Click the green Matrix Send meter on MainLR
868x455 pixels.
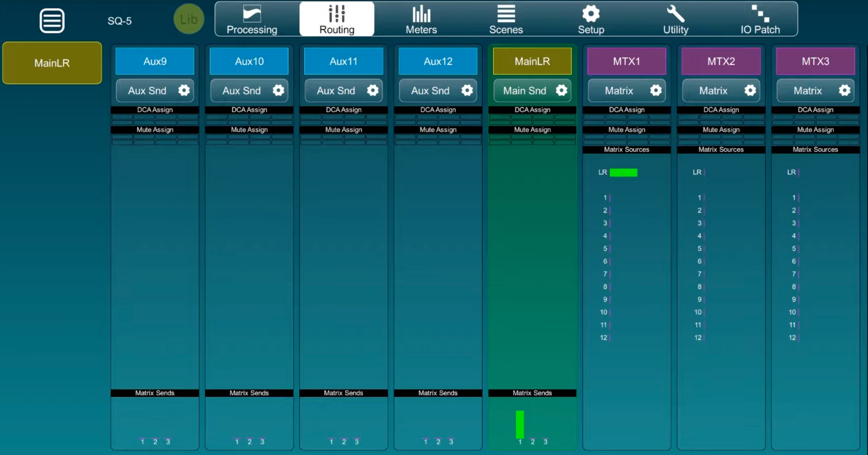[x=520, y=424]
